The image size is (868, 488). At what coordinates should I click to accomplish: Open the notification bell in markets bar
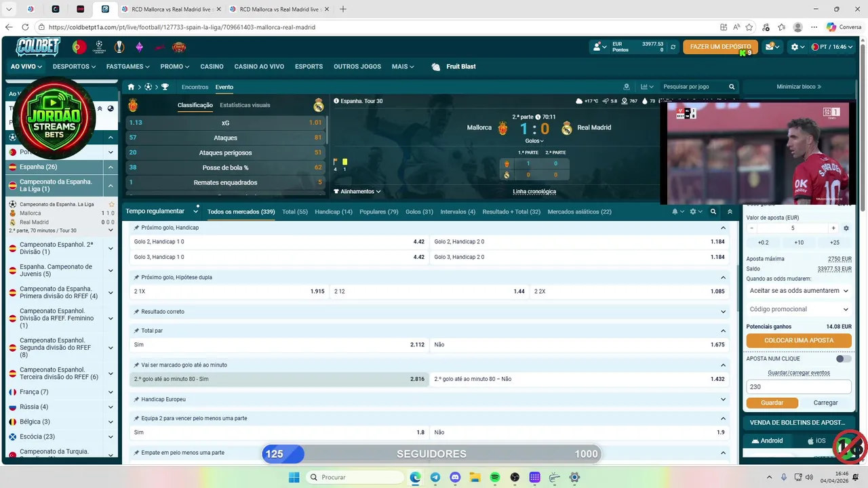click(x=677, y=211)
